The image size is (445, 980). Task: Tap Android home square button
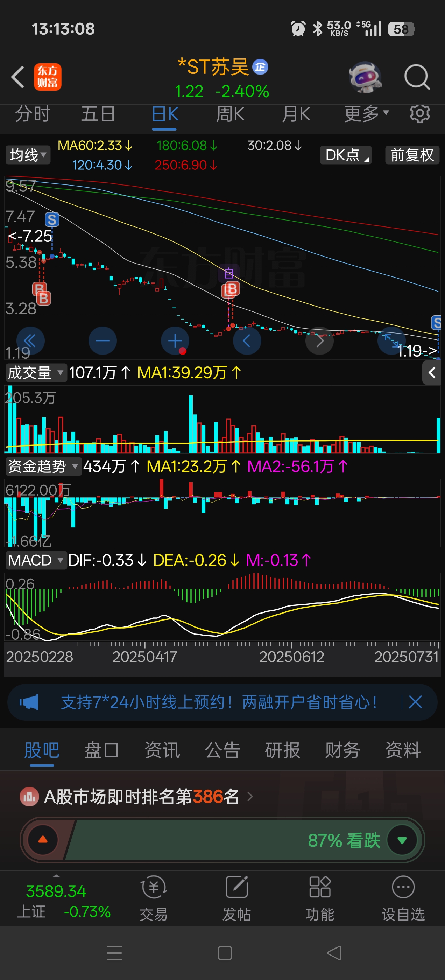click(x=225, y=953)
